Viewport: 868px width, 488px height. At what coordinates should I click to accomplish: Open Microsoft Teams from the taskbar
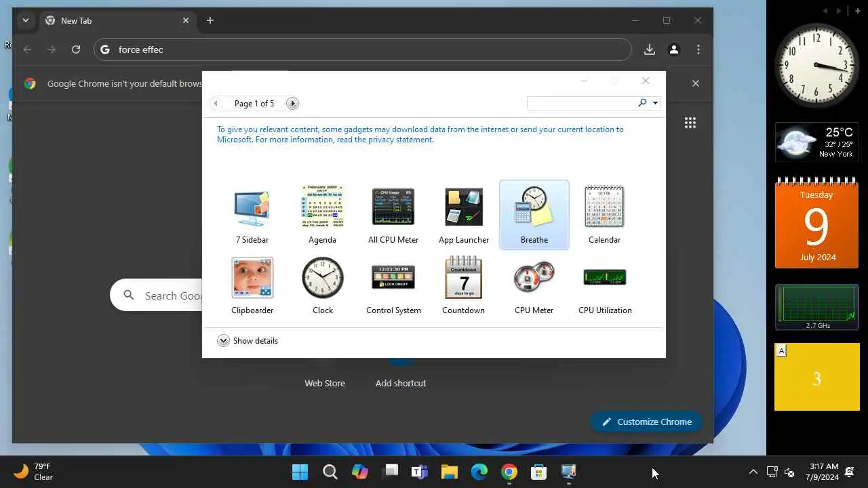point(420,472)
